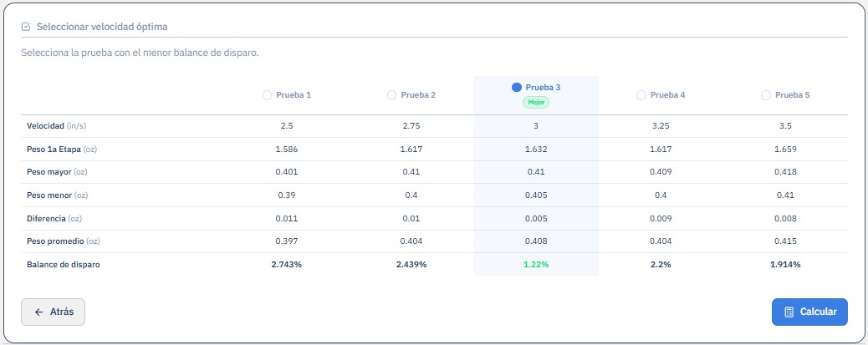The height and width of the screenshot is (345, 868).
Task: Click the calculator icon in Calcular button
Action: click(789, 312)
